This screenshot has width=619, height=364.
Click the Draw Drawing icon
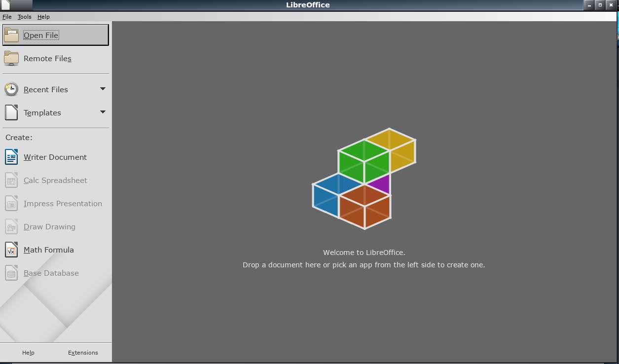[11, 226]
